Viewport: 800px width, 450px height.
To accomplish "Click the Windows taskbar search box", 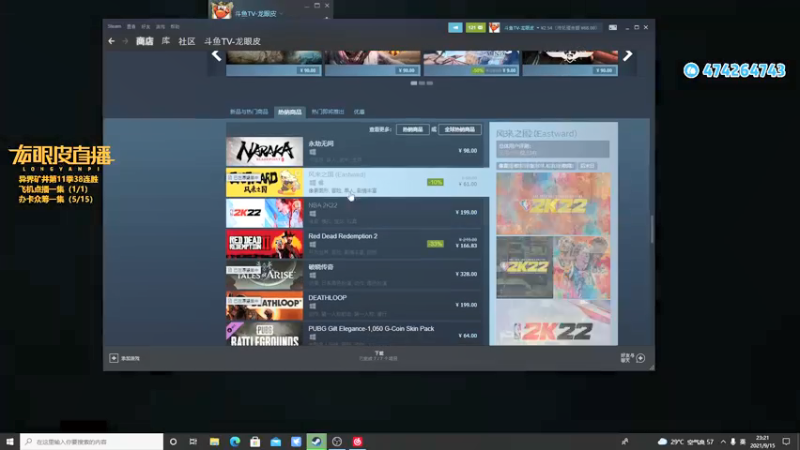I will (92, 441).
